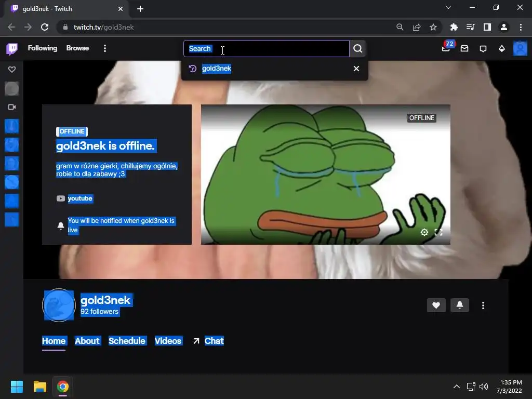This screenshot has height=399, width=532.
Task: Close the gold3nek - Twitch tab
Action: (x=121, y=9)
